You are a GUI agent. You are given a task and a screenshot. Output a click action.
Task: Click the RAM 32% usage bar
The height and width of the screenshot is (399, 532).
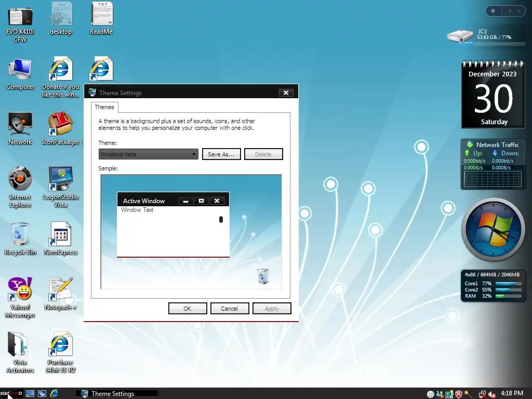point(508,296)
